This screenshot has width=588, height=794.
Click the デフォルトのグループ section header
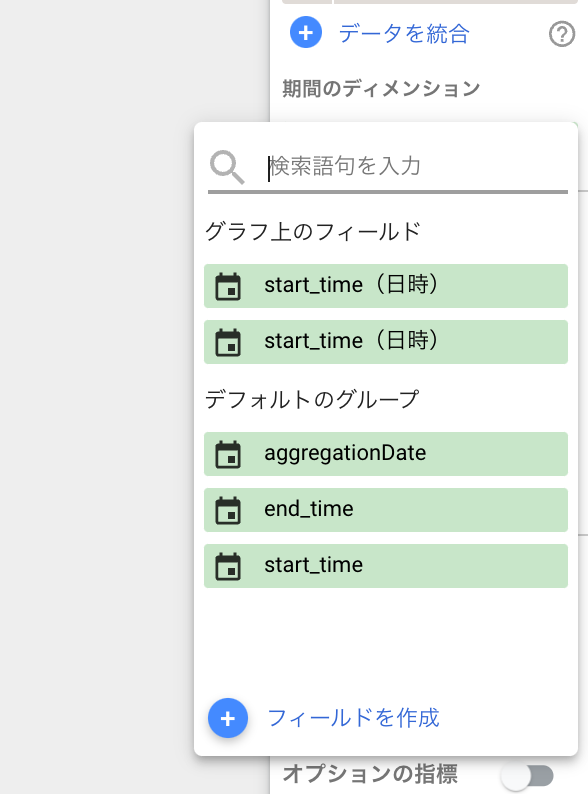311,400
